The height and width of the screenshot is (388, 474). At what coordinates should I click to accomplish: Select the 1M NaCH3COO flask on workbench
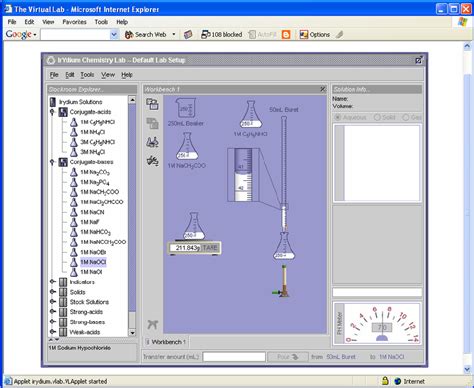tap(187, 146)
